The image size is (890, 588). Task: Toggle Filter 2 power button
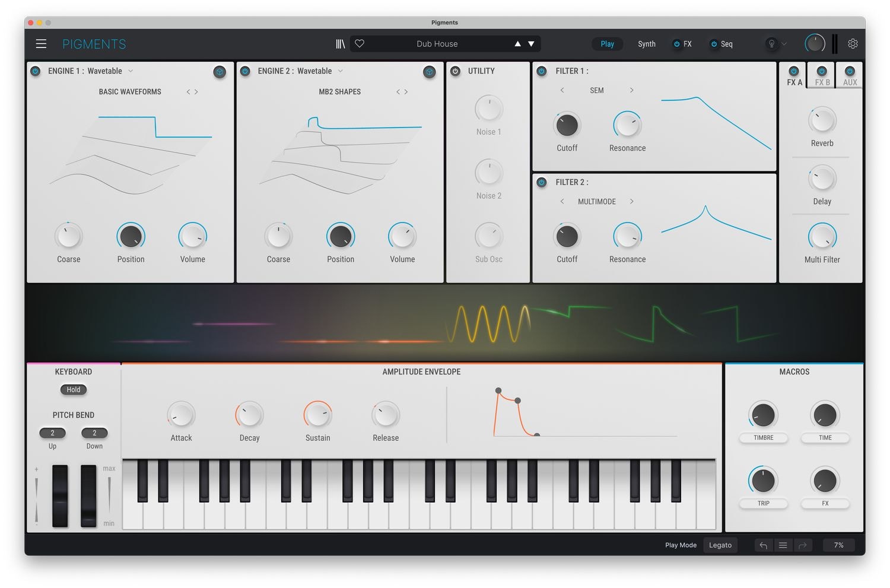pos(542,182)
